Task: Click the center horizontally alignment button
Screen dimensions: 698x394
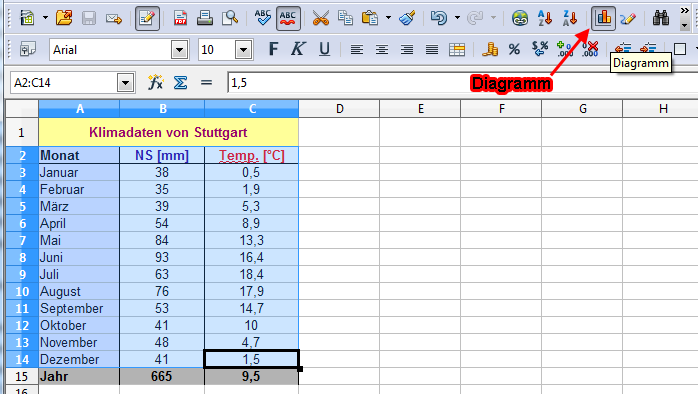Action: [381, 49]
